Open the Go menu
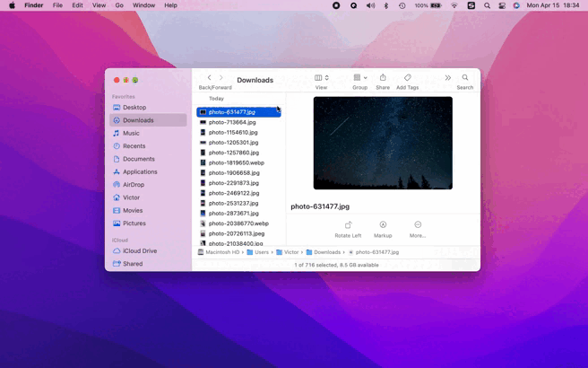This screenshot has height=368, width=588. click(x=119, y=5)
